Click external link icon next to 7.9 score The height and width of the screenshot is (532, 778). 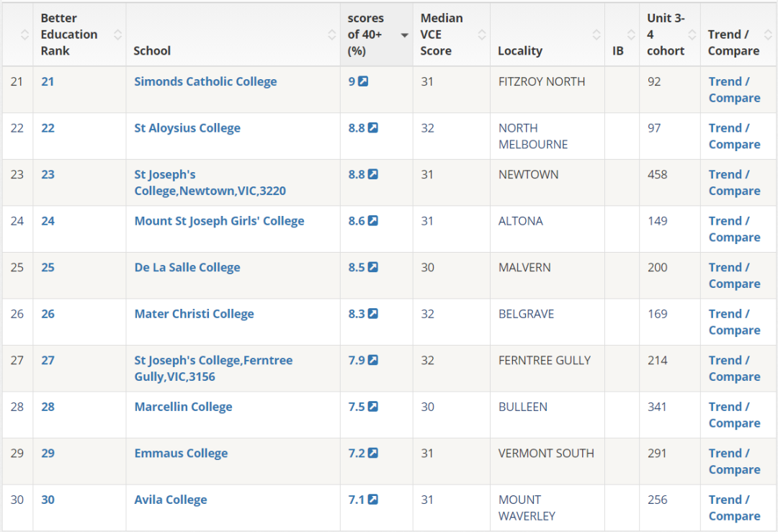373,361
